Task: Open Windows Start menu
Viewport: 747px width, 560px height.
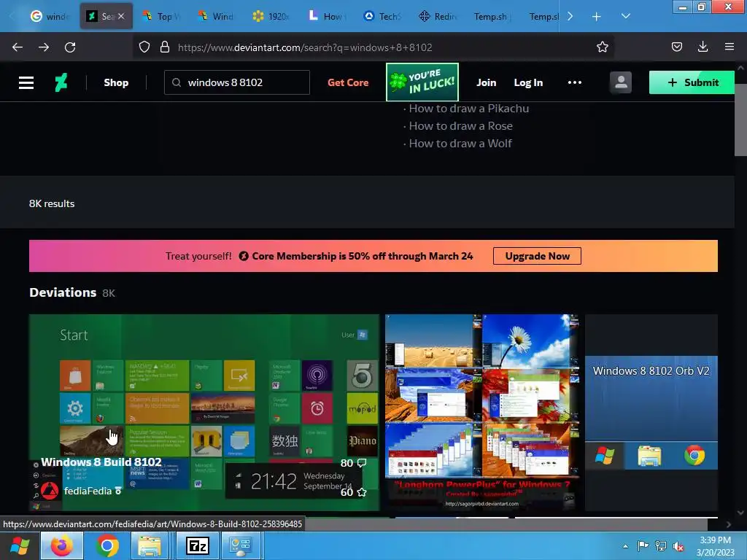Action: [x=20, y=545]
